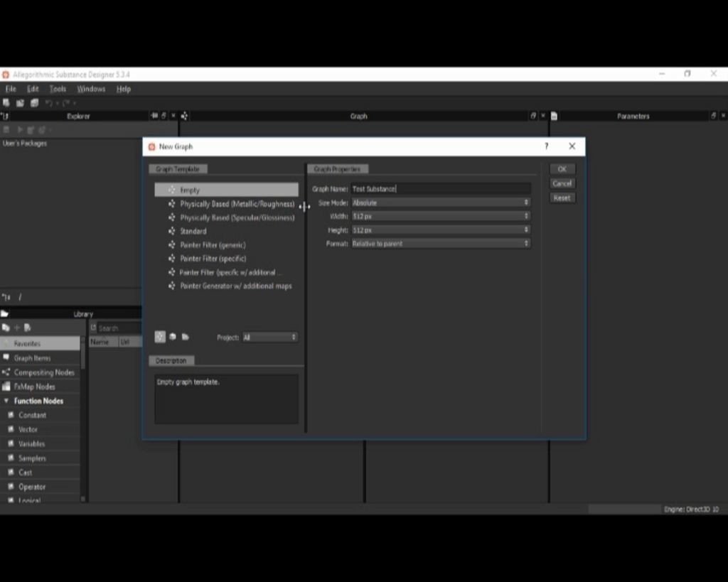Select the Graph Template tab
The image size is (728, 582).
178,169
